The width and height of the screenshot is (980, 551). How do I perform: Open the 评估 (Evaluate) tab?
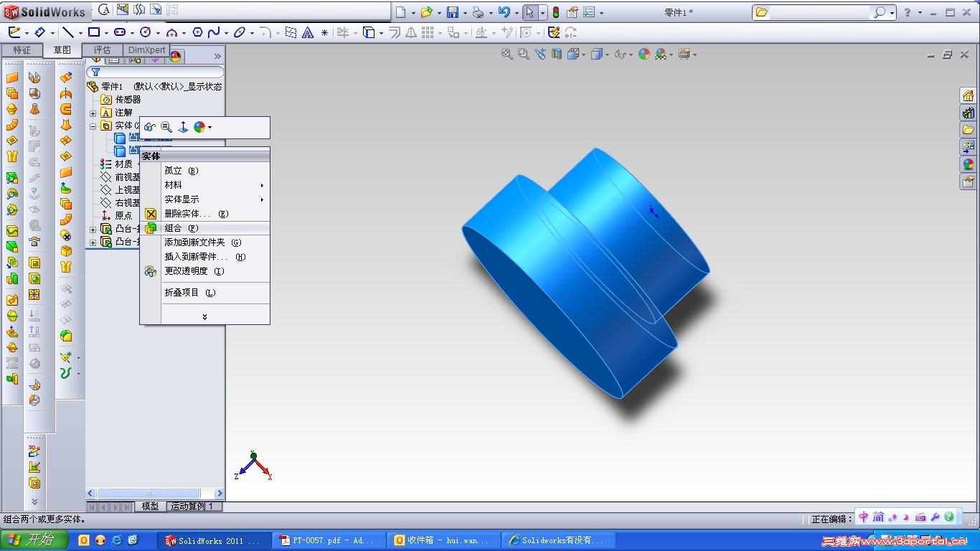click(x=103, y=50)
